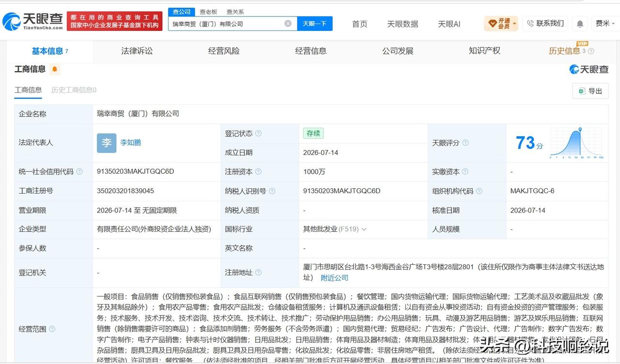The width and height of the screenshot is (620, 364).
Task: Click the registration number 350203201839045
Action: point(125,191)
